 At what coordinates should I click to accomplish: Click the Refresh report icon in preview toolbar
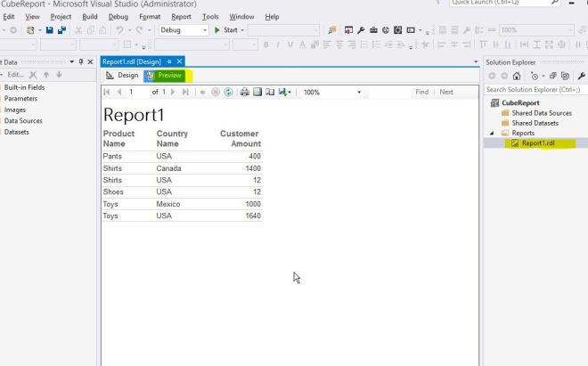(x=228, y=92)
